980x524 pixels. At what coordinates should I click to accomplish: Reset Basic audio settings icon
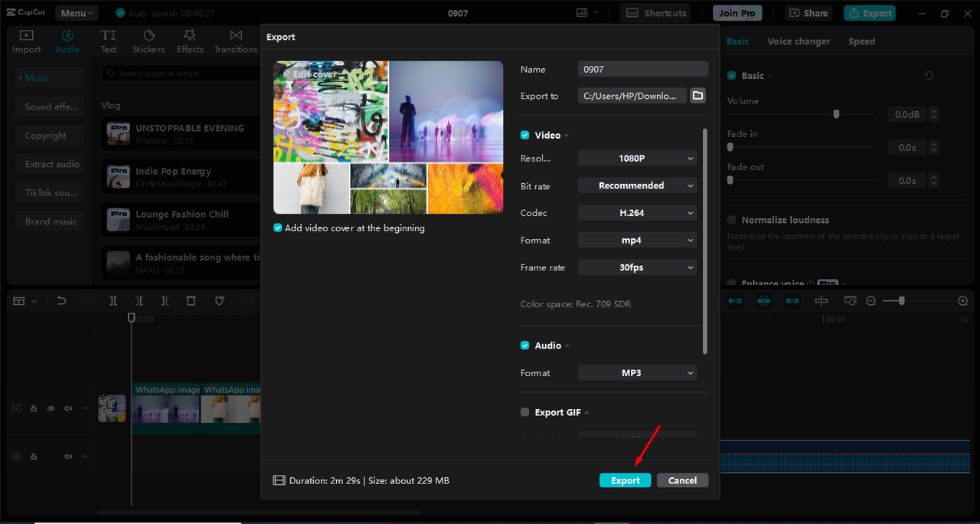[929, 76]
